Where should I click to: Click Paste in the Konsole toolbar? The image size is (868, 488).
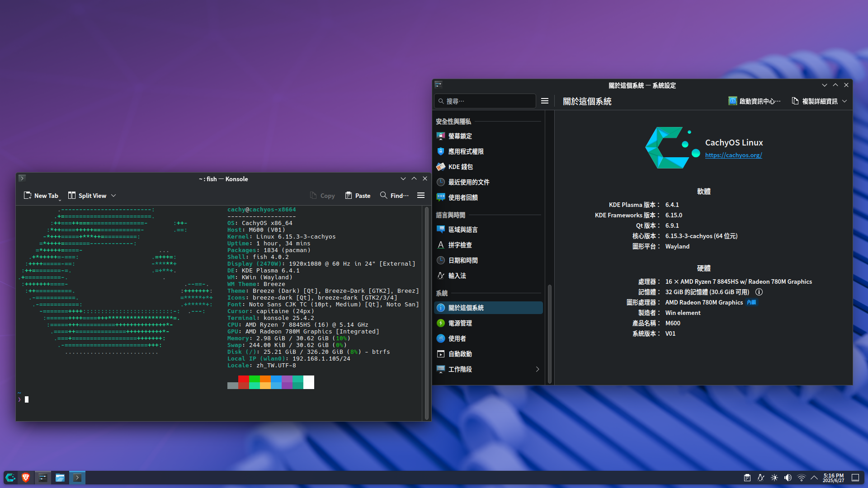358,196
